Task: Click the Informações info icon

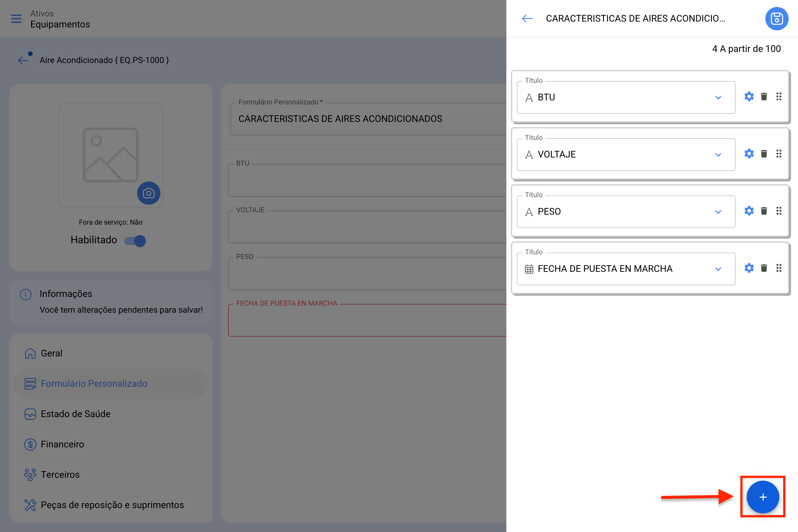Action: (x=26, y=294)
